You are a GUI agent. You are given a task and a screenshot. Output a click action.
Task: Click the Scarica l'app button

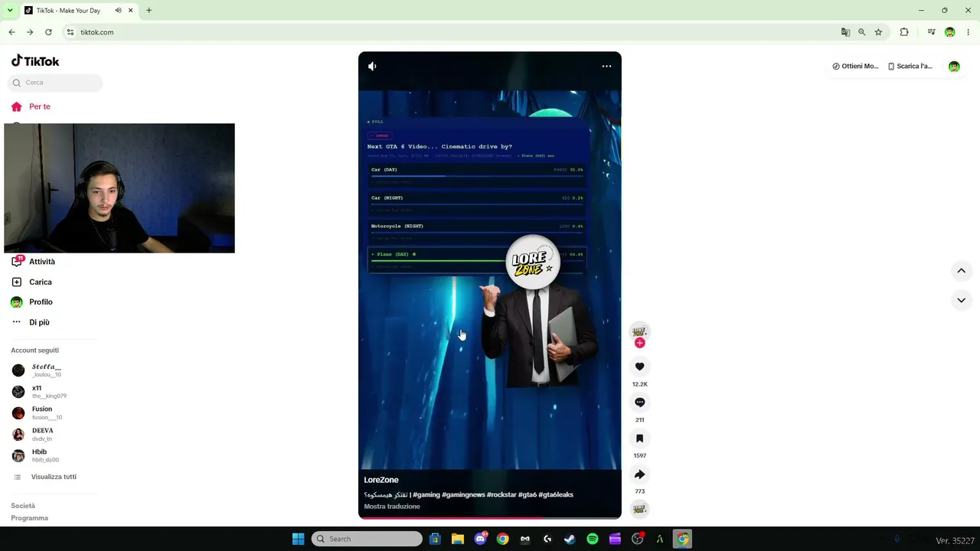click(x=910, y=67)
